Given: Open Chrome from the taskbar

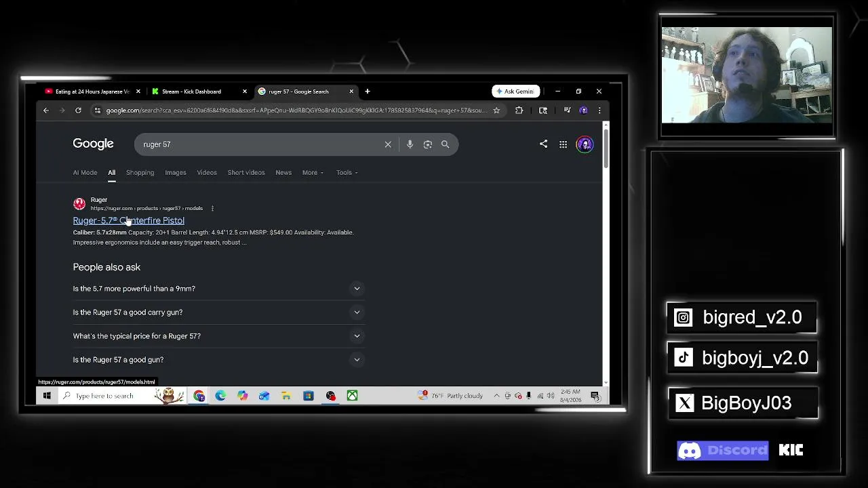Looking at the screenshot, I should tap(199, 396).
